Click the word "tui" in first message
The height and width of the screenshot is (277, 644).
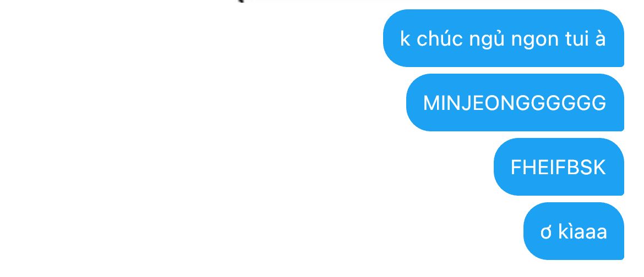(576, 39)
